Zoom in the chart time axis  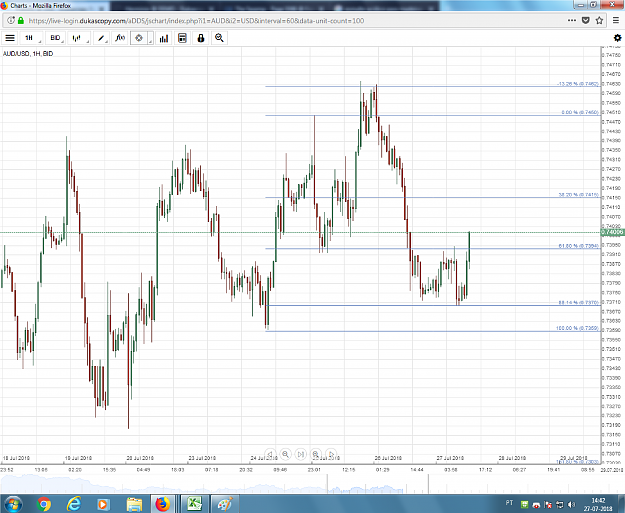[316, 454]
